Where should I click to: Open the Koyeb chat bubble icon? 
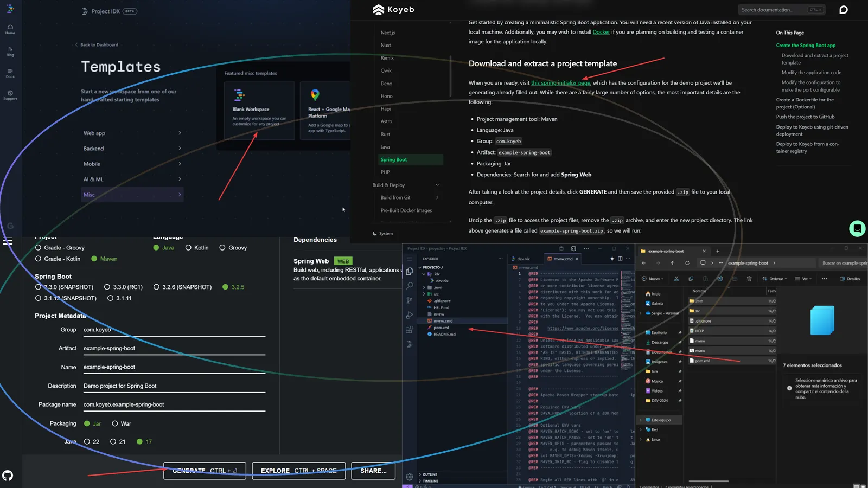[x=844, y=10]
